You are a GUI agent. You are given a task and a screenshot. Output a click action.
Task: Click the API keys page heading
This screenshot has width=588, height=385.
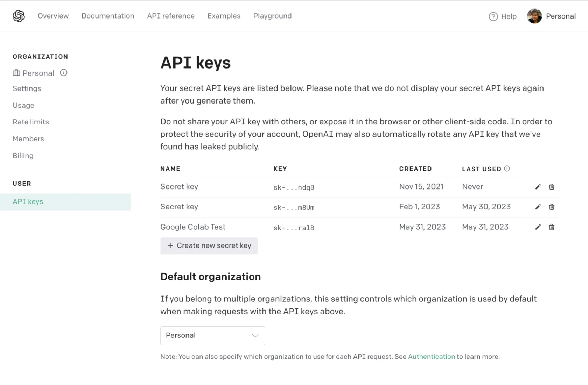point(195,63)
